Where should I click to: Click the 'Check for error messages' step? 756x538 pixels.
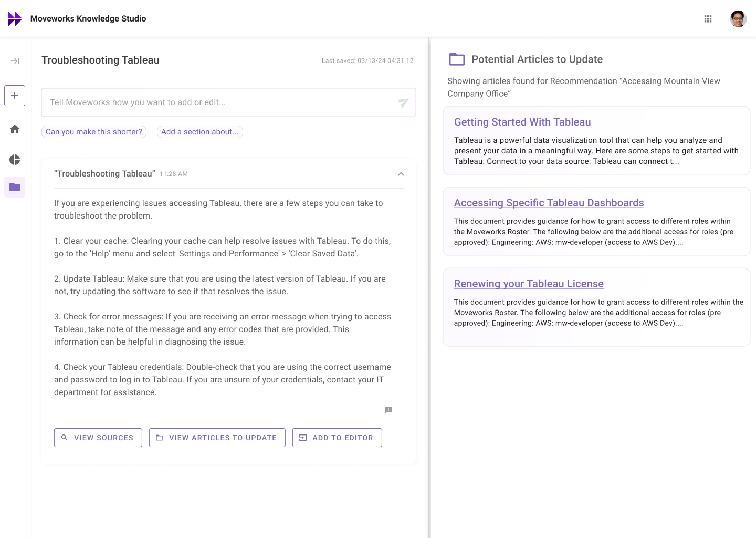(x=223, y=329)
